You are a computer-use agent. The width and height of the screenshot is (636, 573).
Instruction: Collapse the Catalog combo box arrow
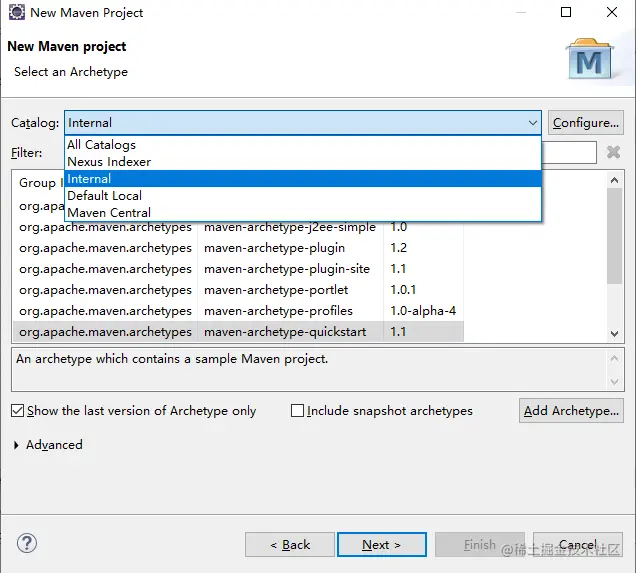pyautogui.click(x=533, y=122)
